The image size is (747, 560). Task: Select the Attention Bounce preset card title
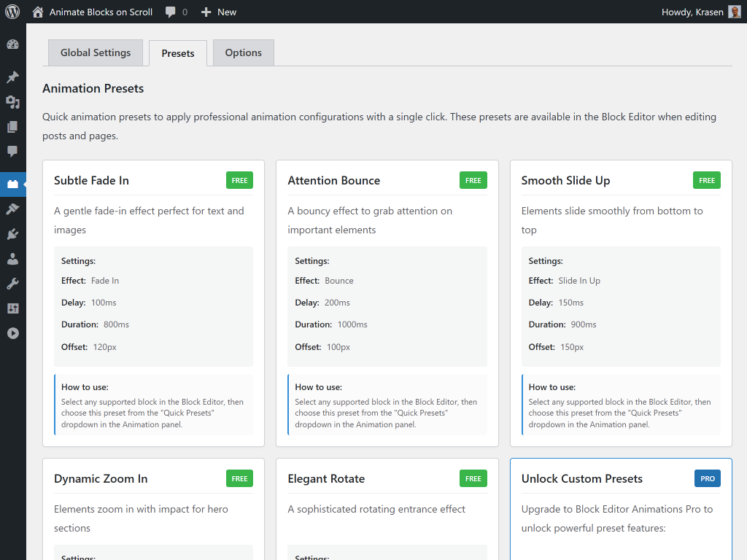pyautogui.click(x=333, y=180)
